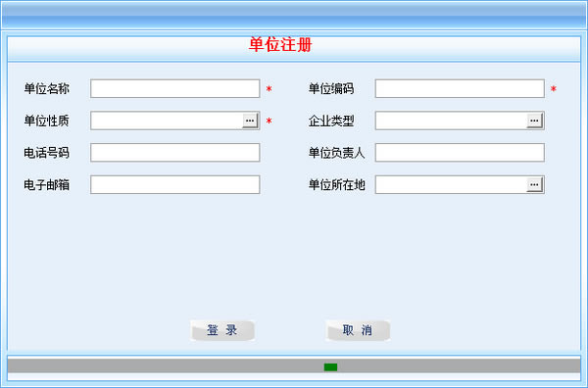Open the 单位性质 ellipsis picker button
Image resolution: width=588 pixels, height=388 pixels.
(x=250, y=121)
